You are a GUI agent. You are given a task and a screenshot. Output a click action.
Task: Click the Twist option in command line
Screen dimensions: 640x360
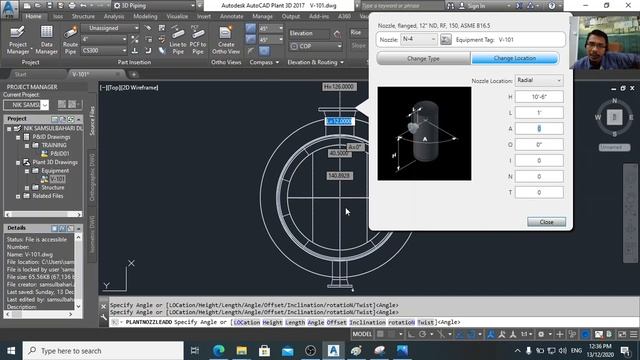[x=426, y=322]
